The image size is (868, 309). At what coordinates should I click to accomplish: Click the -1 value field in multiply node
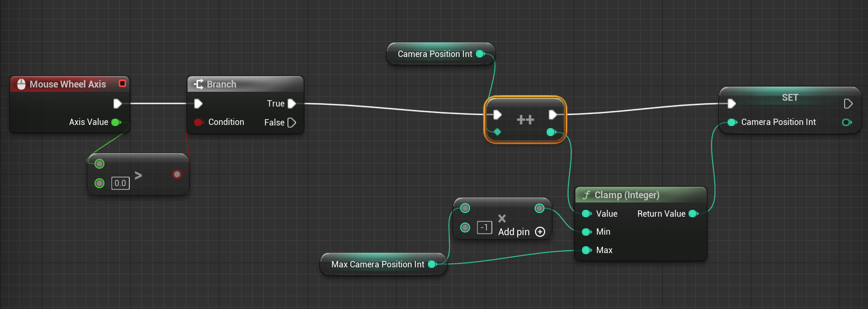coord(484,228)
